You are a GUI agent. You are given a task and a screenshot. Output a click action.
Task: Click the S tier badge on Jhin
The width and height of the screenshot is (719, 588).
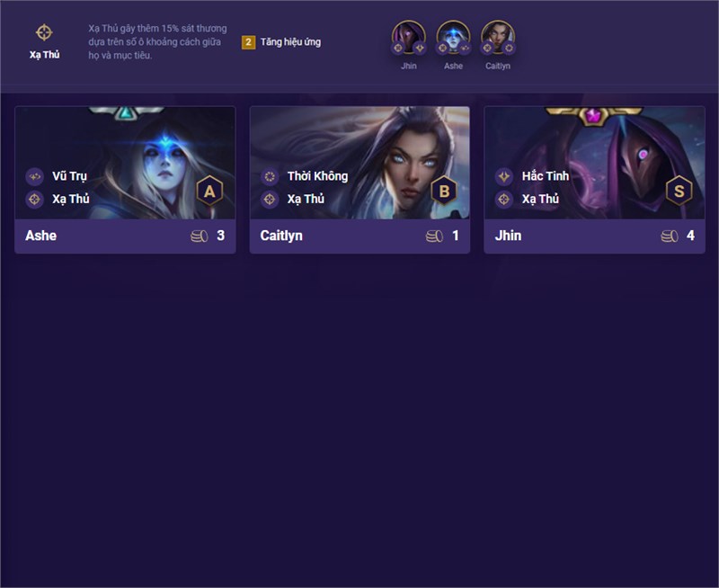click(x=679, y=191)
